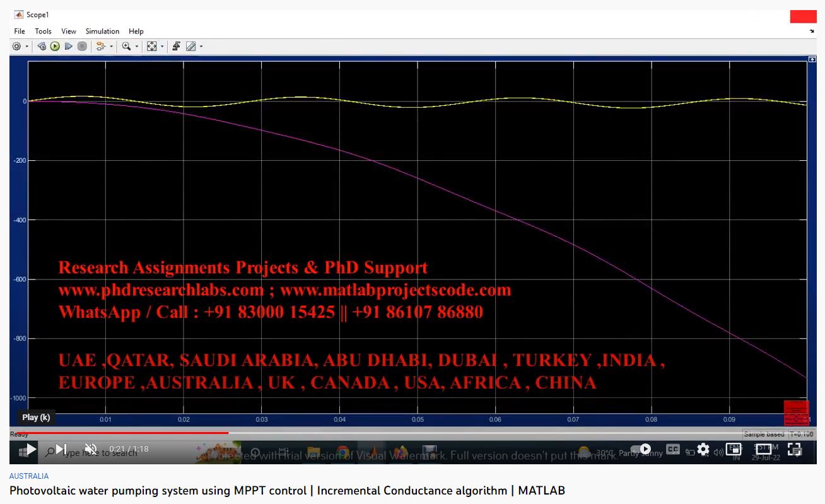
Task: Play the video using the player's play button
Action: 30,450
